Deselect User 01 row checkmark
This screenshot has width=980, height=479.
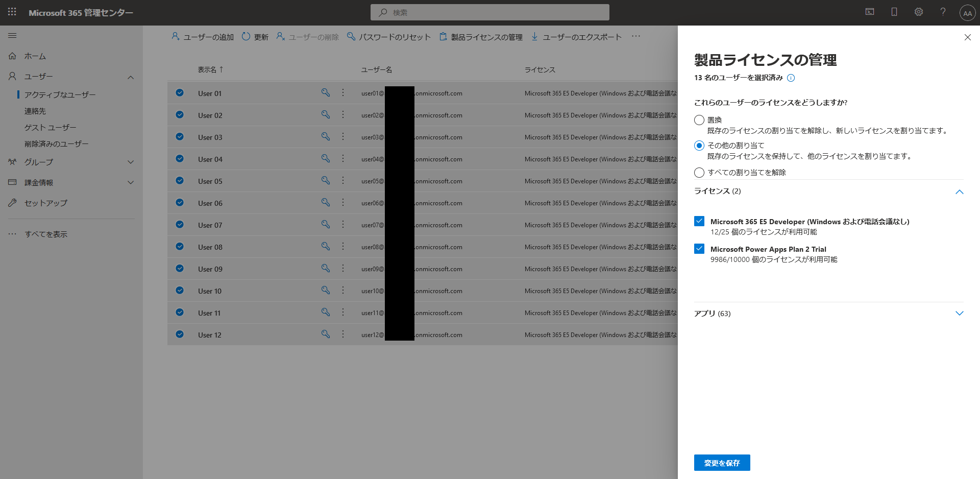(180, 92)
